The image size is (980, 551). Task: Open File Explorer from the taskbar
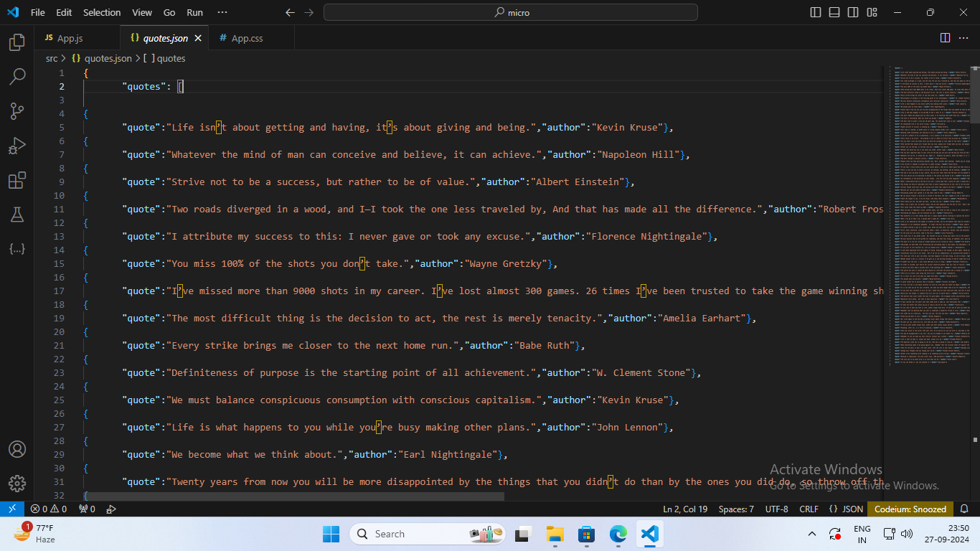555,534
